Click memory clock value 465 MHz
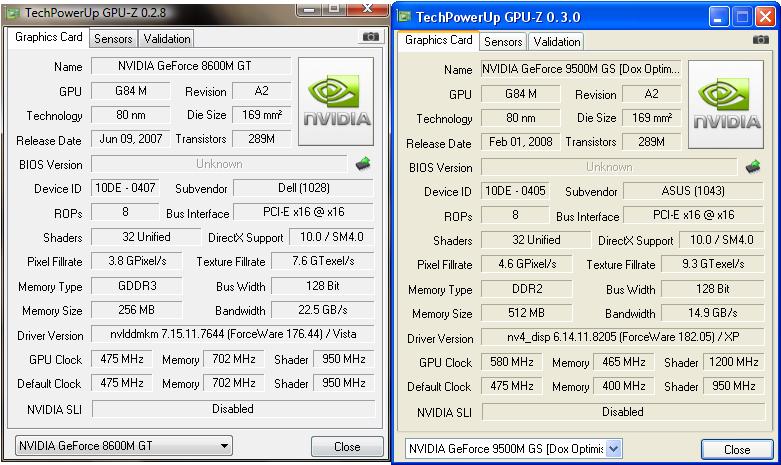 click(624, 362)
